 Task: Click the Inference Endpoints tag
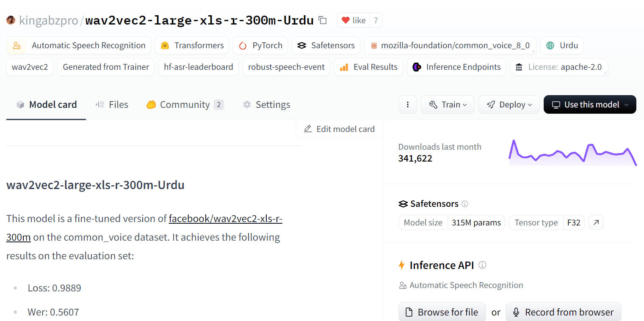pos(456,67)
